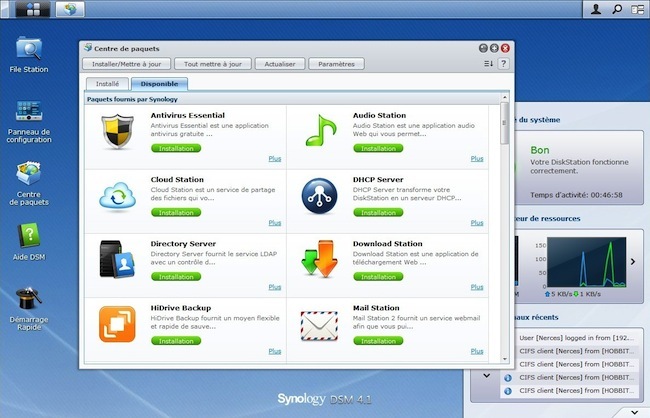The image size is (650, 418).
Task: Open Paramètres button
Action: coord(337,64)
